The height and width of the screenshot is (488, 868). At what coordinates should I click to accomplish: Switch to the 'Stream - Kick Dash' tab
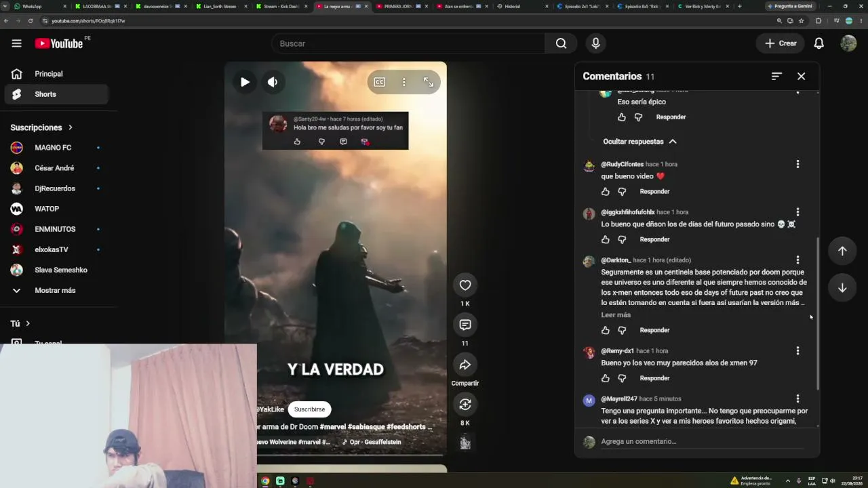[x=282, y=6]
